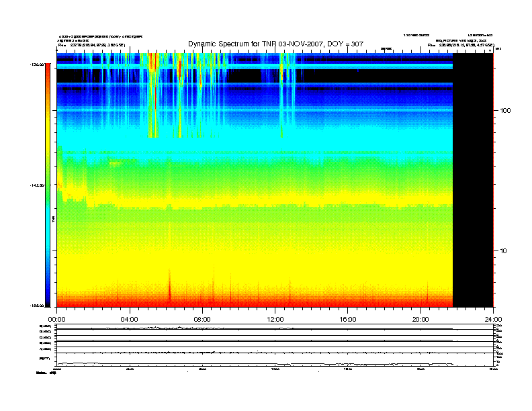Viewport: 532px width, 411px height.
Task: Click the vertical rainbow color scale bar
Action: click(x=48, y=185)
